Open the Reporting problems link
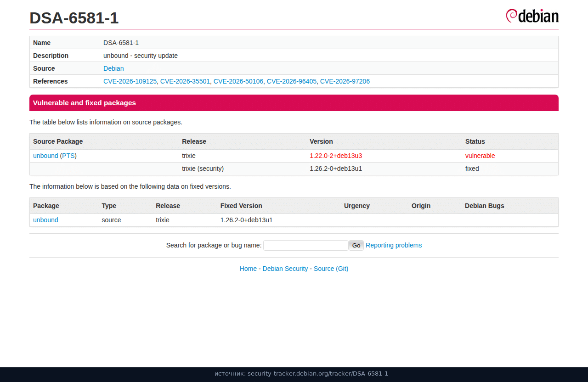 pos(394,245)
